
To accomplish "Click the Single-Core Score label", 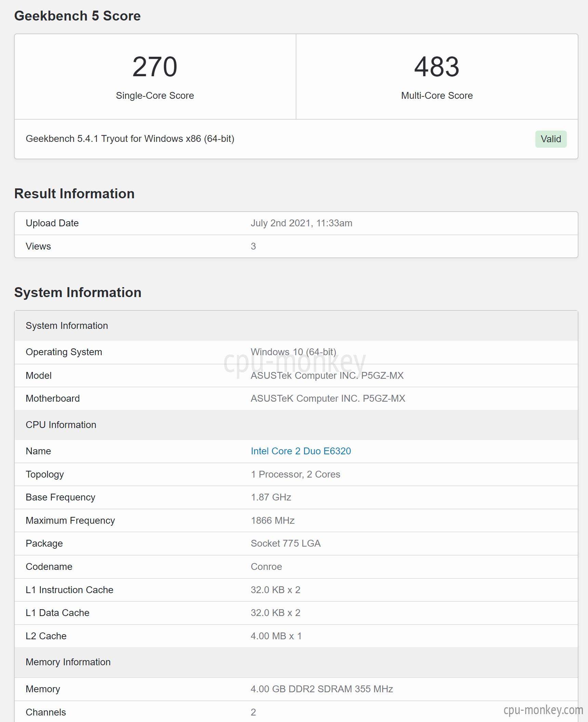I will tap(155, 95).
